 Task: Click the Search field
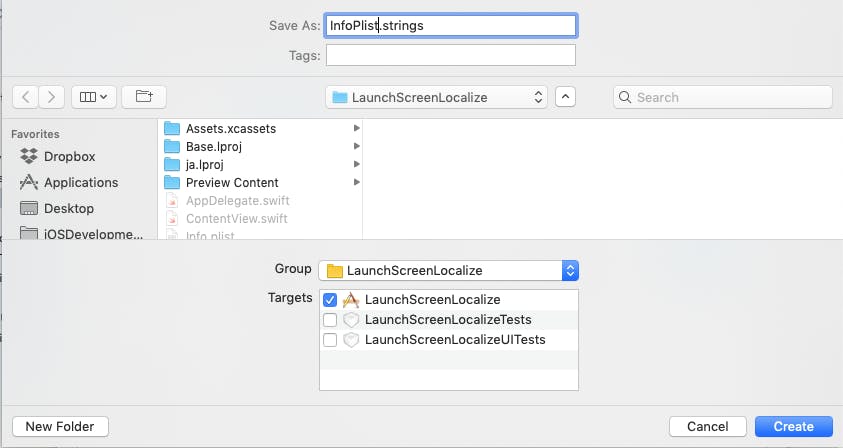pos(723,97)
